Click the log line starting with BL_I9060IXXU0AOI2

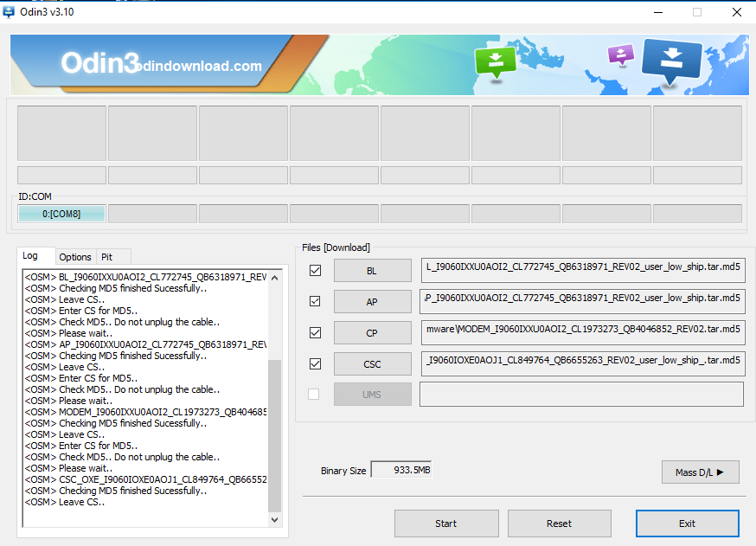tap(145, 277)
